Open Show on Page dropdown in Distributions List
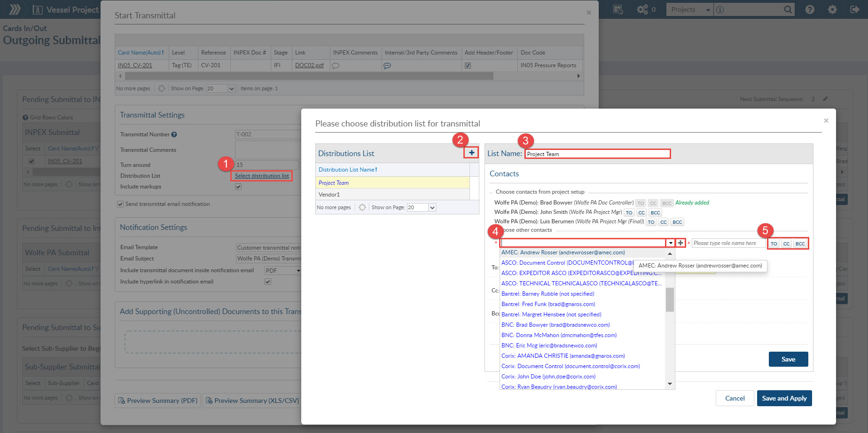This screenshot has height=433, width=868. click(432, 207)
